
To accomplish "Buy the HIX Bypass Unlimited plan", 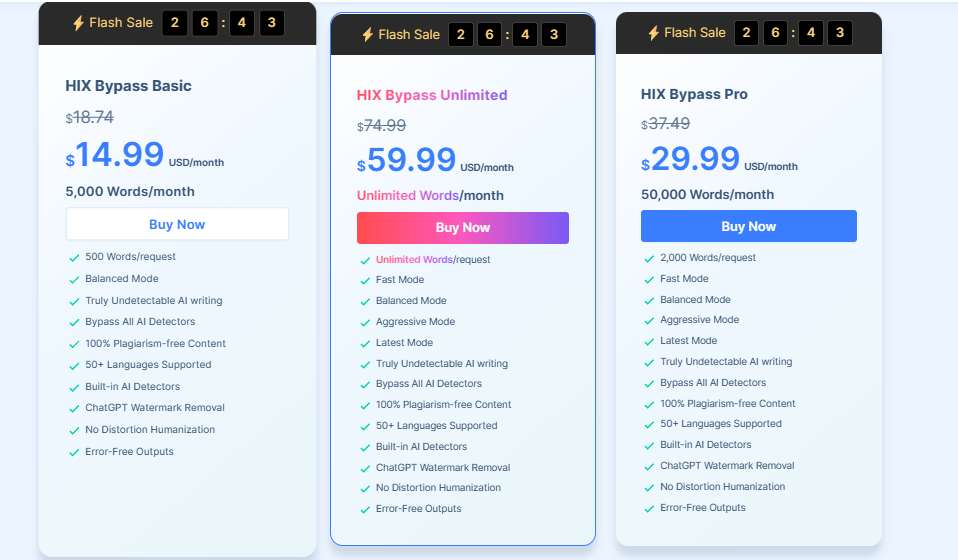I will click(463, 228).
